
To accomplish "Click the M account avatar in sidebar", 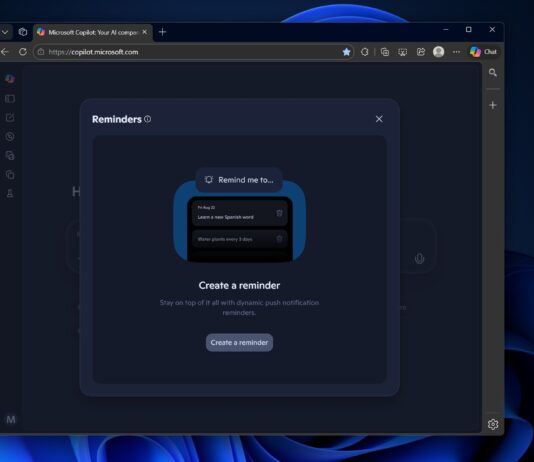I will point(11,419).
